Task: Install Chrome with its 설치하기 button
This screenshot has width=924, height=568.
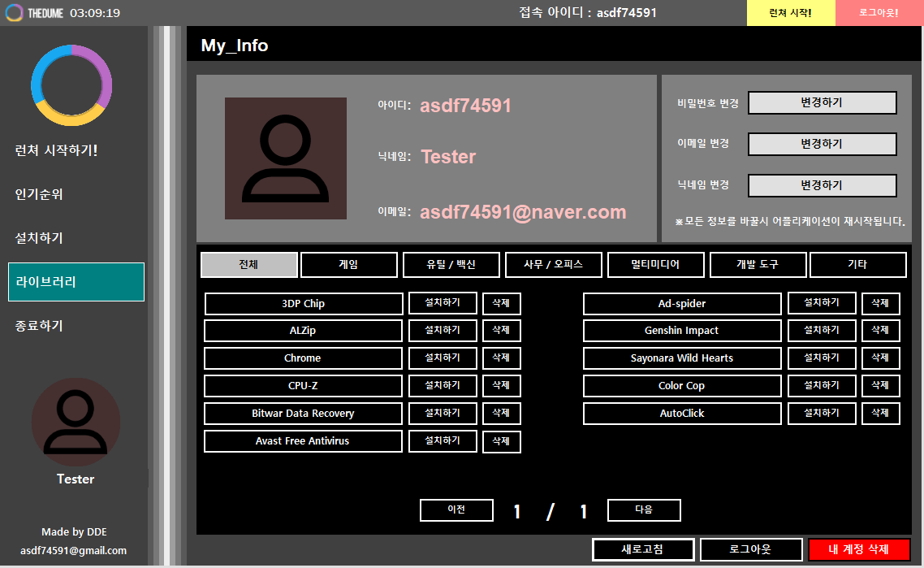Action: [443, 358]
